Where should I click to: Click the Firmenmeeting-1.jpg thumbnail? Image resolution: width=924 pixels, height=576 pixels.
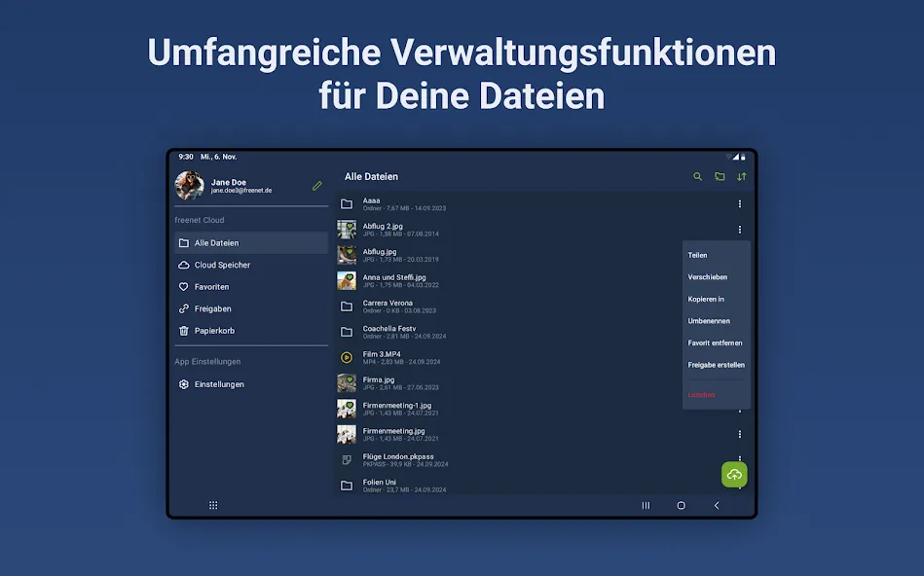click(347, 409)
